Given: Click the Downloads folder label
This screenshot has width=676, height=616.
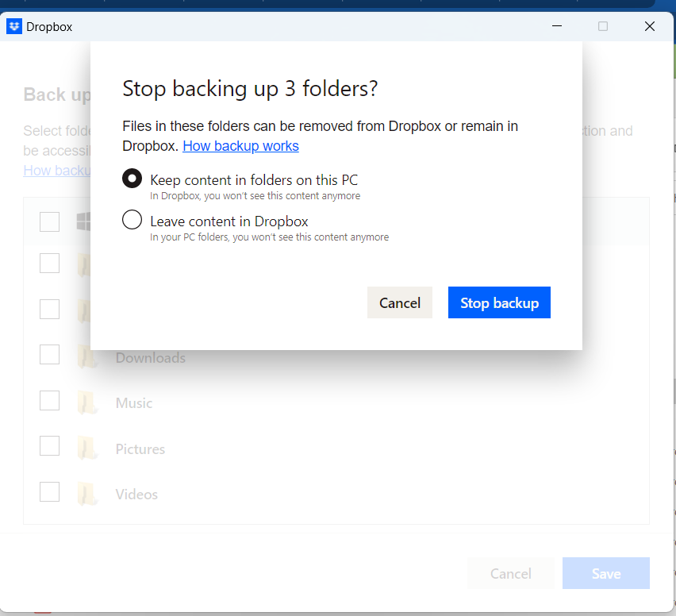Looking at the screenshot, I should pos(151,357).
